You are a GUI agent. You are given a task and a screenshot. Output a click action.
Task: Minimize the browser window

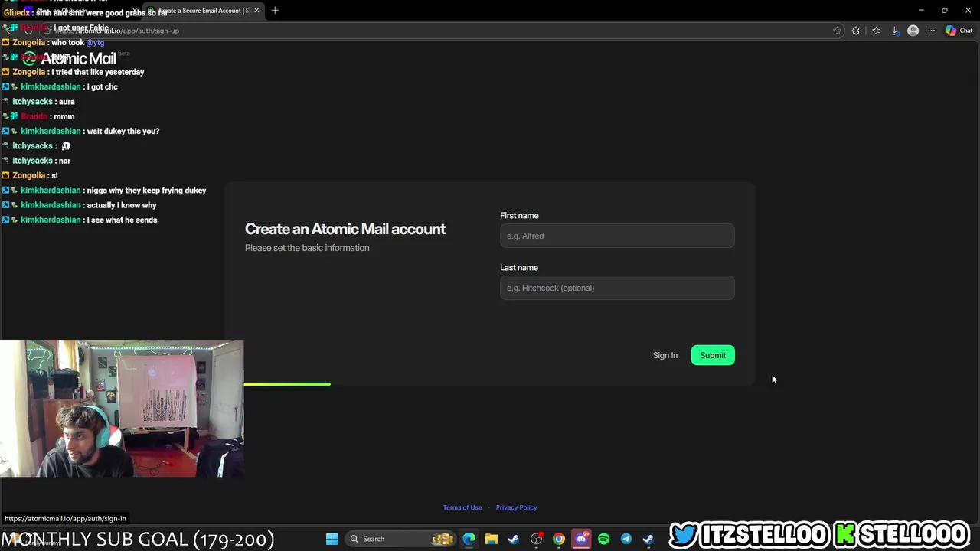(x=921, y=10)
